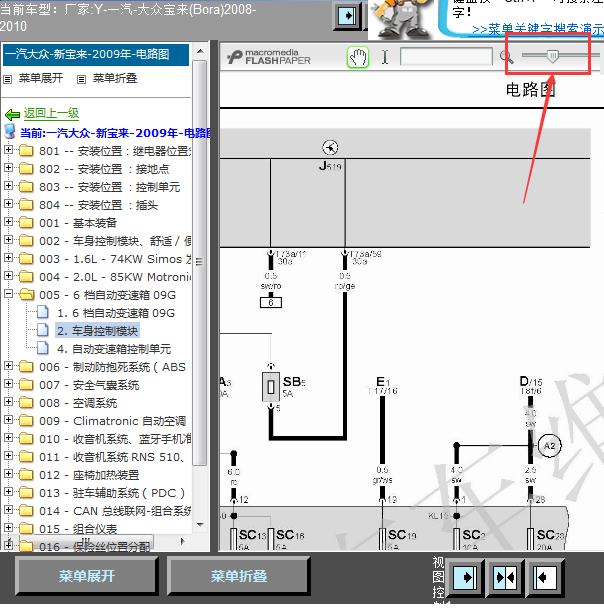The width and height of the screenshot is (604, 613).
Task: Click the icon beside 菜单展开 at top
Action: [x=7, y=79]
